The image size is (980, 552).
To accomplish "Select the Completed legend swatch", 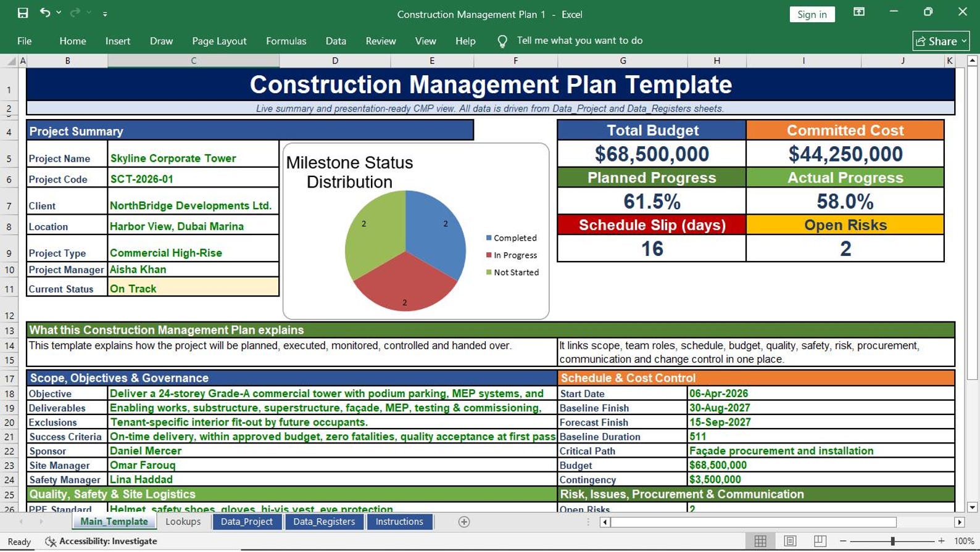I will click(489, 238).
